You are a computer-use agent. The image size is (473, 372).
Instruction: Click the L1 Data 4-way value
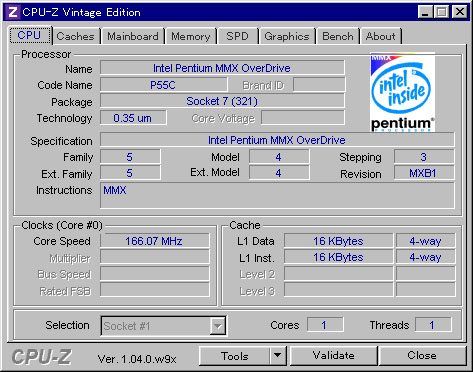(x=425, y=241)
